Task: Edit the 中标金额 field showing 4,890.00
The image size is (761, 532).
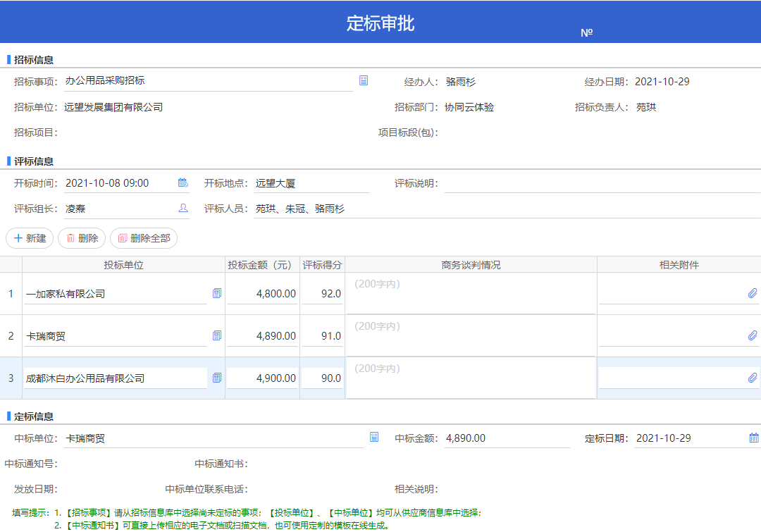Action: (507, 438)
